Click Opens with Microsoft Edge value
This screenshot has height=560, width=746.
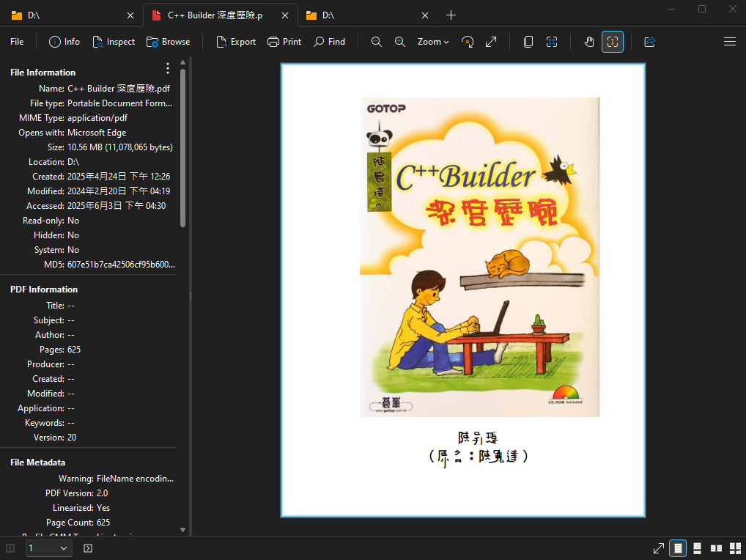tap(97, 133)
